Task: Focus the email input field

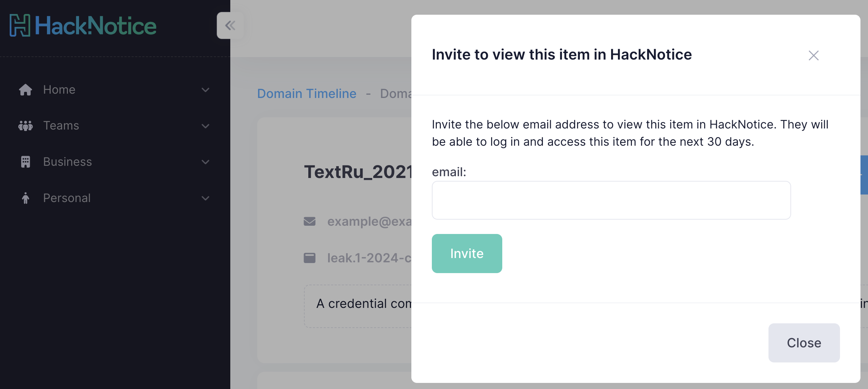Action: tap(611, 200)
